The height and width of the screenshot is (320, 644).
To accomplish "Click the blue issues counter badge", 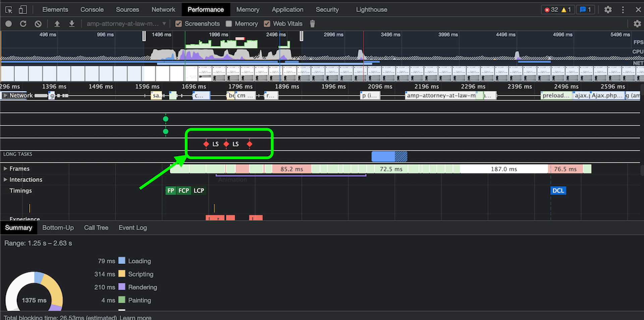I will [x=585, y=10].
